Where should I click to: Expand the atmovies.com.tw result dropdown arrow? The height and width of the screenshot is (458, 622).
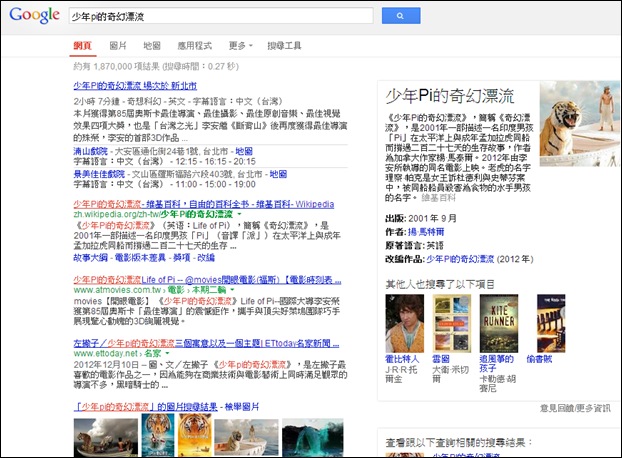point(232,290)
